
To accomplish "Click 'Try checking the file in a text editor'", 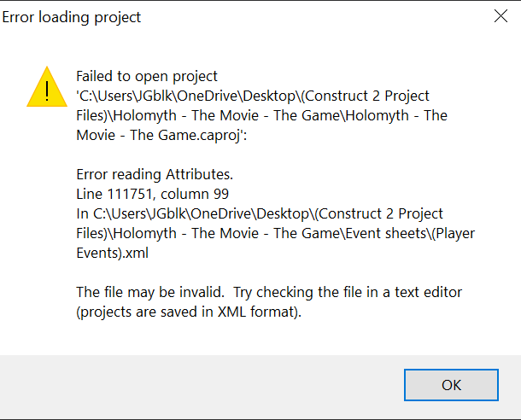I will [348, 292].
